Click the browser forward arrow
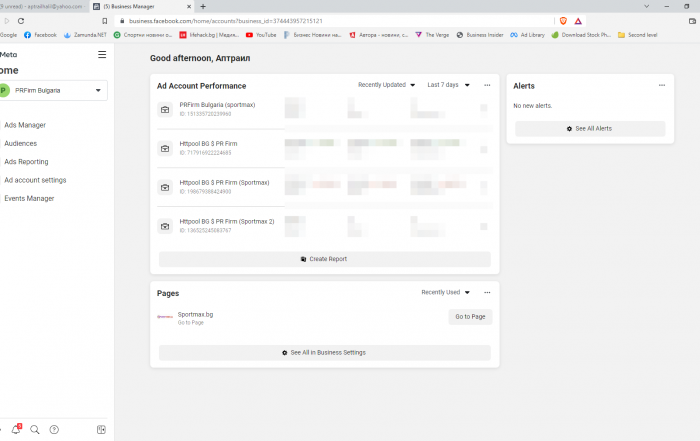Screen dimensions: 700x441 7,21
